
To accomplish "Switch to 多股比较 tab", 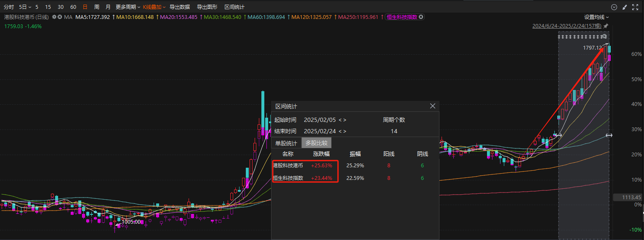I will click(316, 143).
